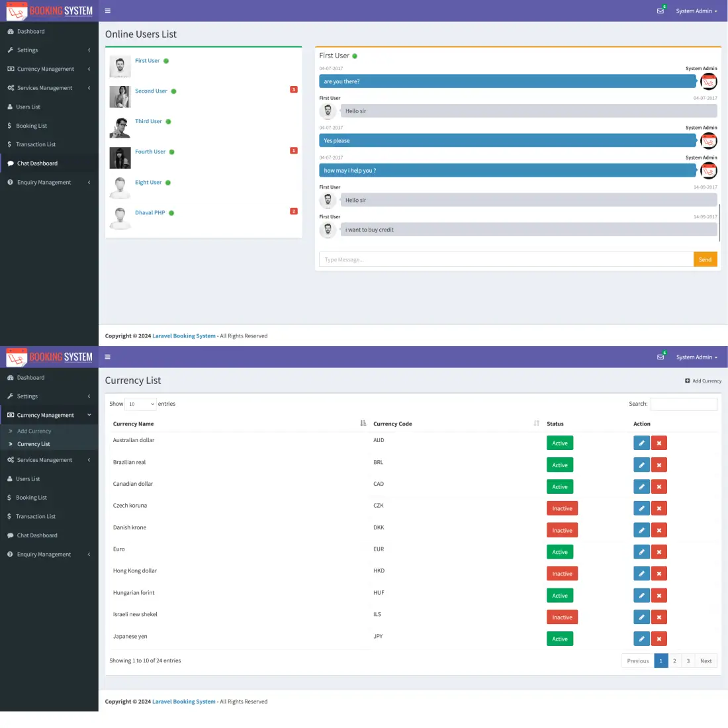
Task: Open mail envelope icon on Currency List page header
Action: 660,357
